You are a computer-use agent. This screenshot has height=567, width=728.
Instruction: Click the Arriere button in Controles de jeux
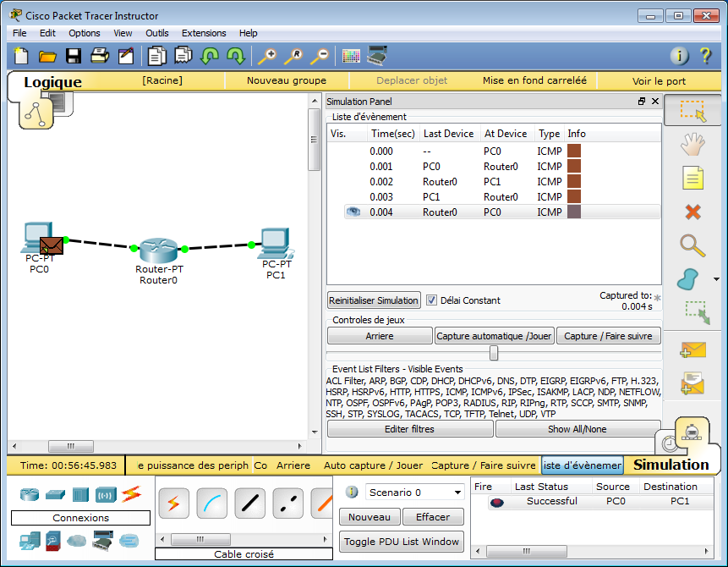click(x=380, y=336)
